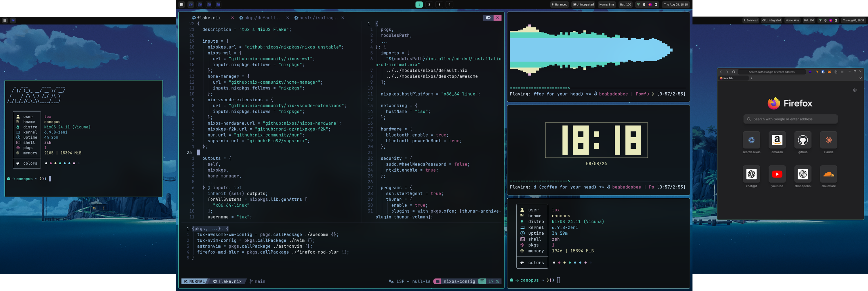This screenshot has width=868, height=291.
Task: Open the app launcher grid in center bar
Action: 182,4
